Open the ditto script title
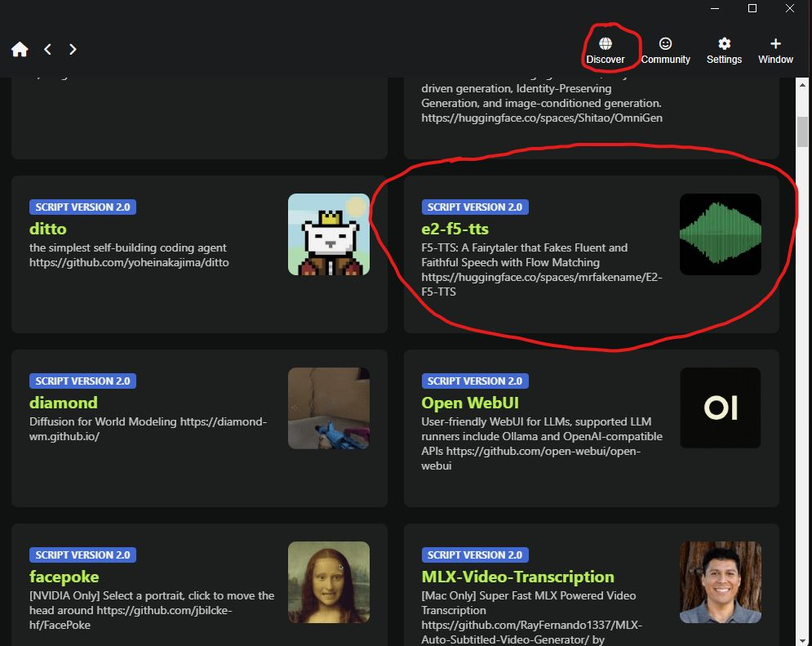The image size is (812, 646). [47, 229]
